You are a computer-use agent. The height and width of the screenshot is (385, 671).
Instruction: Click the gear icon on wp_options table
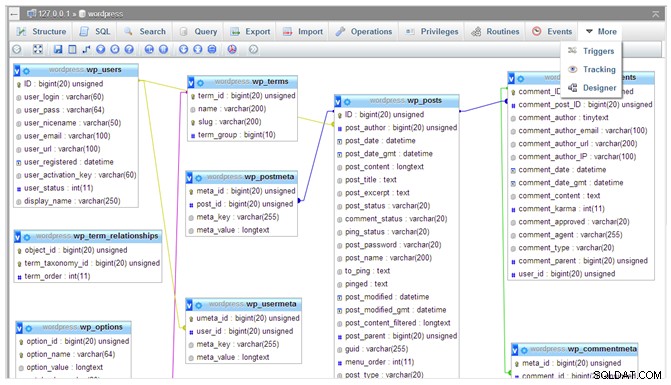click(x=29, y=328)
